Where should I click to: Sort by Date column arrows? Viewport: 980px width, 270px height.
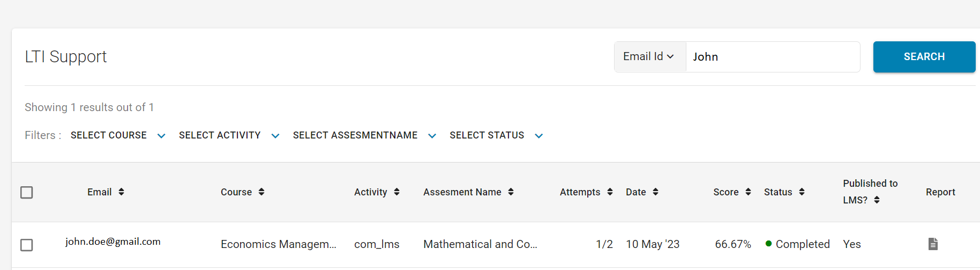pyautogui.click(x=655, y=192)
